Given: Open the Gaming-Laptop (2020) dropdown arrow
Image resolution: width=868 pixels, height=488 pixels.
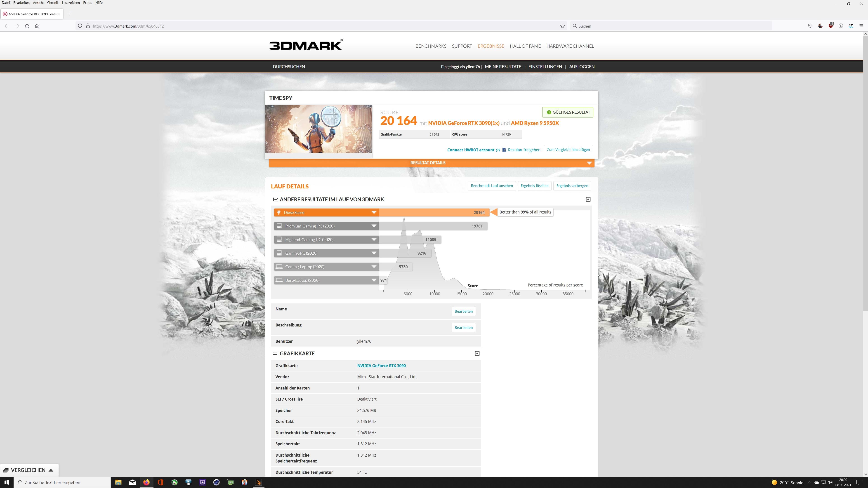Looking at the screenshot, I should click(374, 267).
